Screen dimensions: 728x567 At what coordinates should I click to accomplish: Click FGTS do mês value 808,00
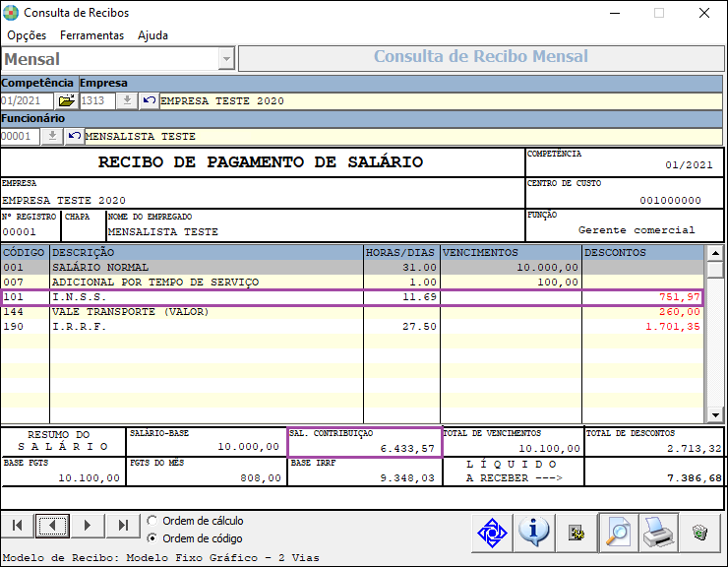tap(261, 478)
